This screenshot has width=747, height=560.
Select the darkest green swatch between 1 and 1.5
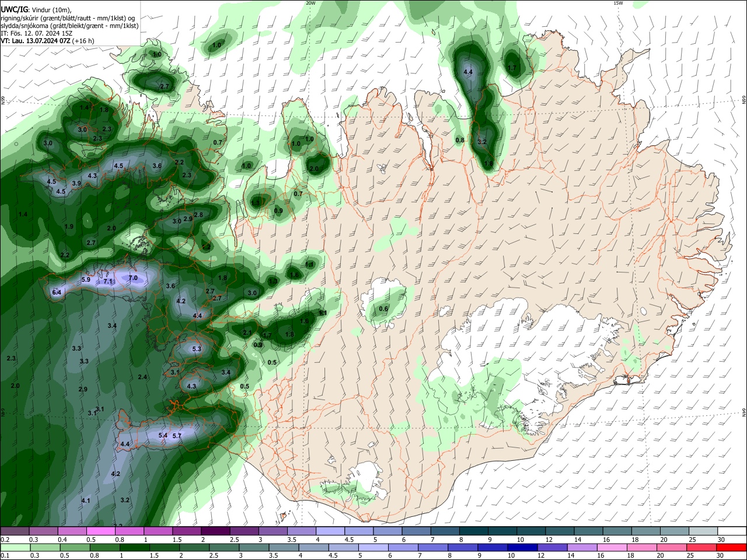[135, 547]
